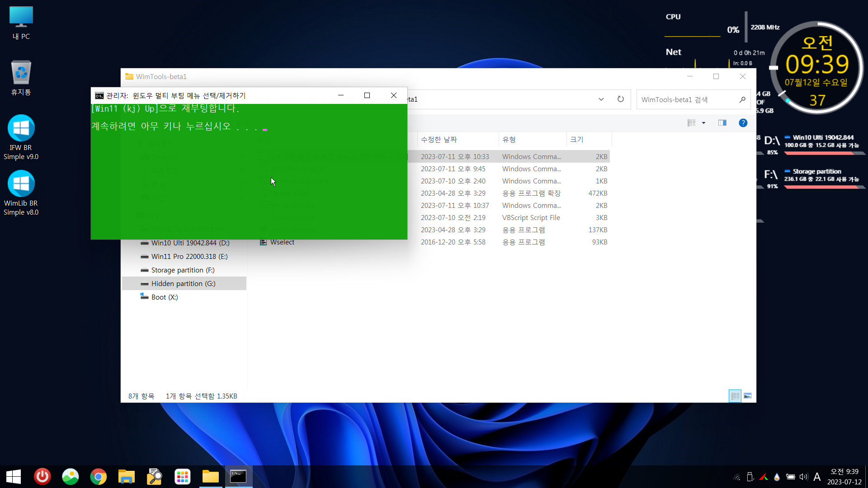Screen dimensions: 868x488
Task: Click the view layout icon in Explorer toolbar
Action: click(x=692, y=123)
